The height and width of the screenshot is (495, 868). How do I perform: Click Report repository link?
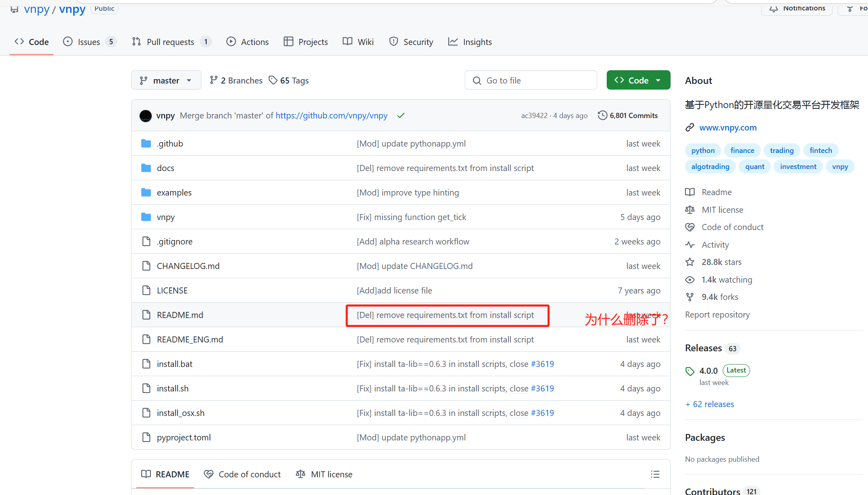pyautogui.click(x=717, y=315)
